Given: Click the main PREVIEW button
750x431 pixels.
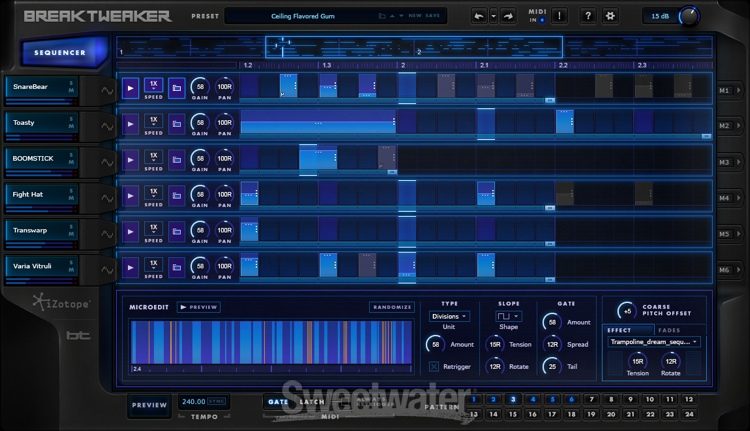Looking at the screenshot, I should [x=149, y=405].
